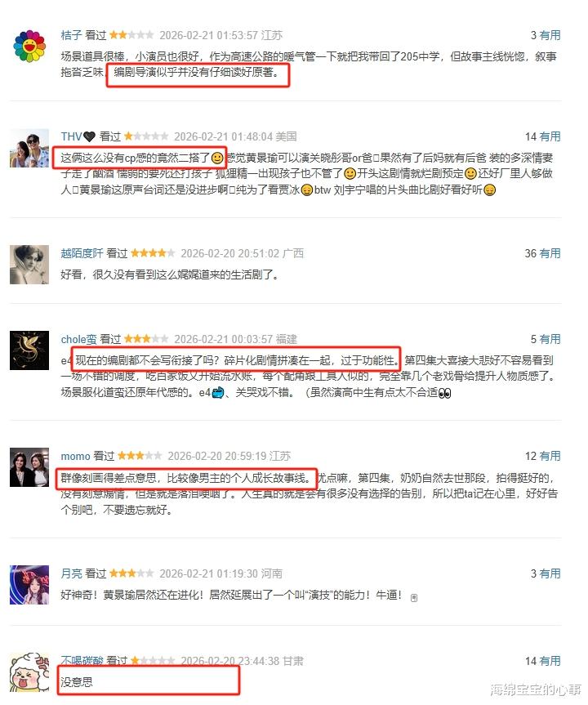Go to 越陌度阡's profile page
The image size is (588, 705).
pos(82,253)
